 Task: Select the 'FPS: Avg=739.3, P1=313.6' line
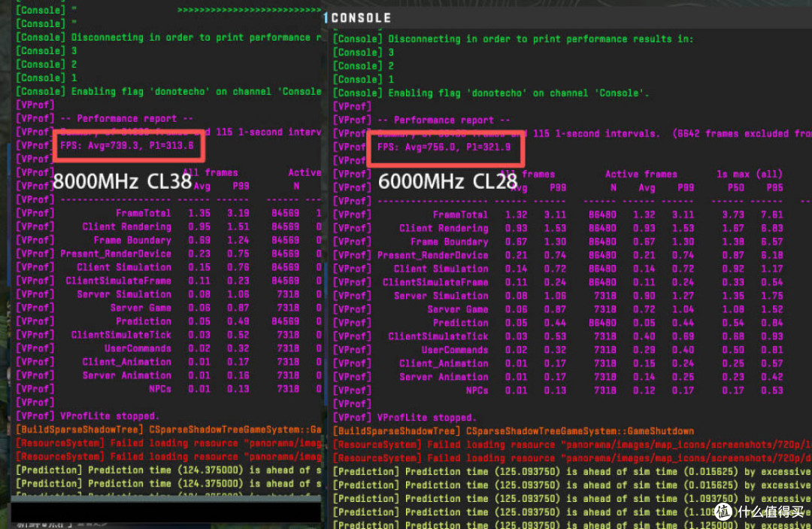(127, 145)
